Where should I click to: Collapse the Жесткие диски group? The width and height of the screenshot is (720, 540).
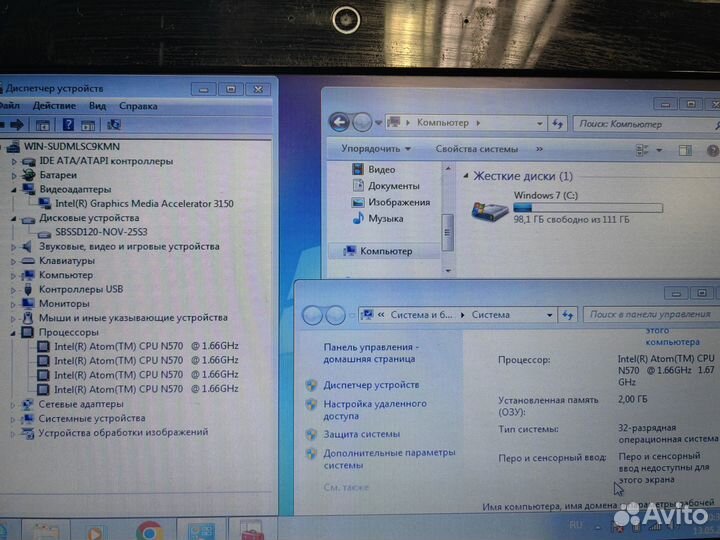[466, 176]
